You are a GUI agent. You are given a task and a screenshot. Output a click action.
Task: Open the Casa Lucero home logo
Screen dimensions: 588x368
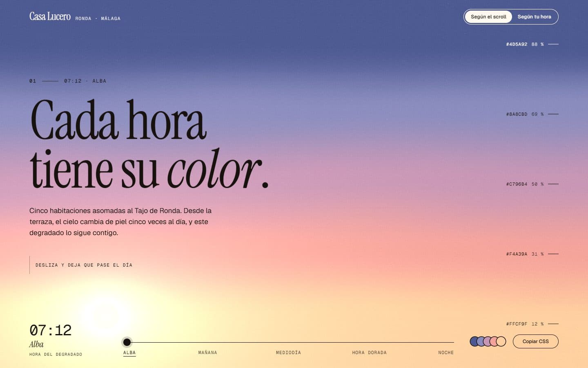coord(50,16)
